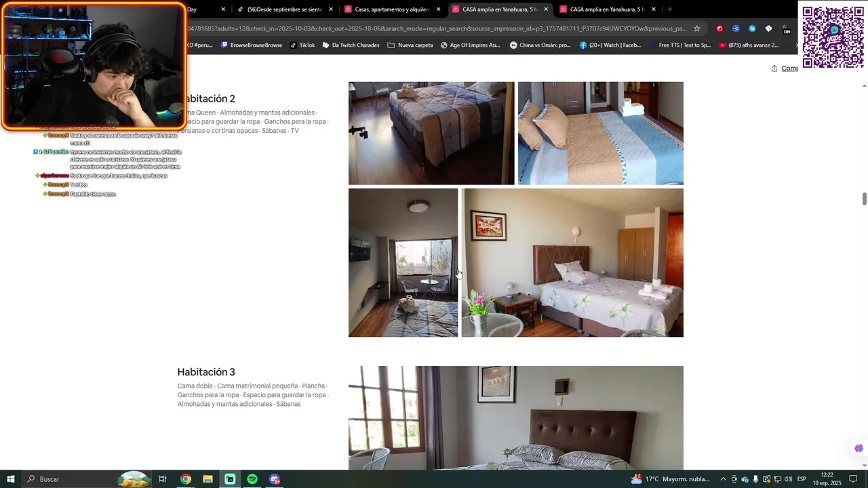The image size is (868, 488).
Task: Open the teal streaming app on taskbar
Action: tap(230, 479)
